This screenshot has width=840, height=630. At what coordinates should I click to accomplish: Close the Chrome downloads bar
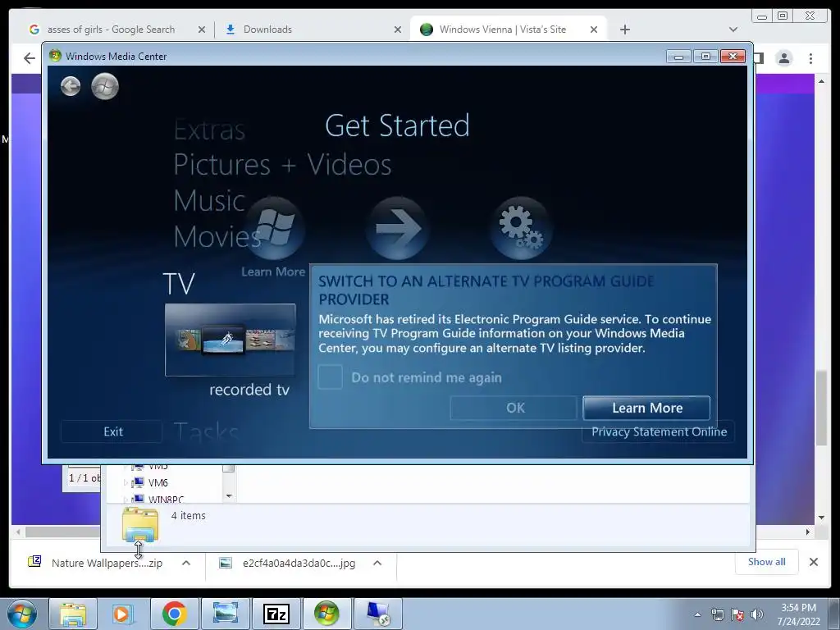813,561
